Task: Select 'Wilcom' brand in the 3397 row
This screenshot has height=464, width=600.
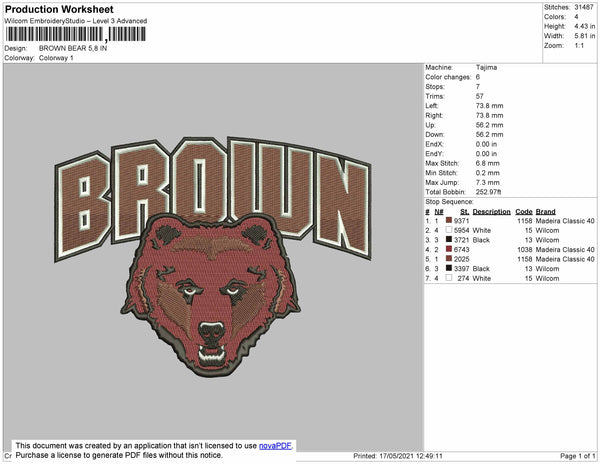Action: [x=547, y=269]
